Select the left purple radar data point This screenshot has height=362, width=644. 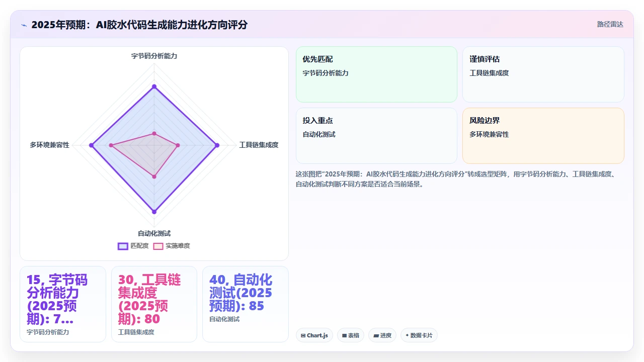tap(92, 145)
